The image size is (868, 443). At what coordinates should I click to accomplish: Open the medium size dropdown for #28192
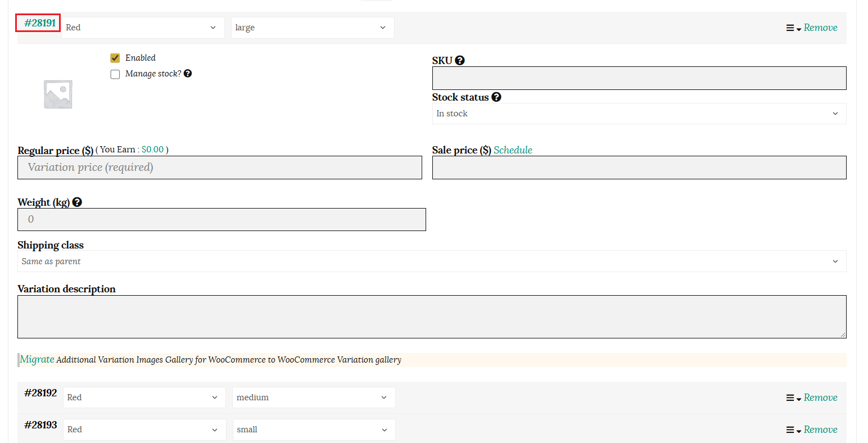click(314, 397)
